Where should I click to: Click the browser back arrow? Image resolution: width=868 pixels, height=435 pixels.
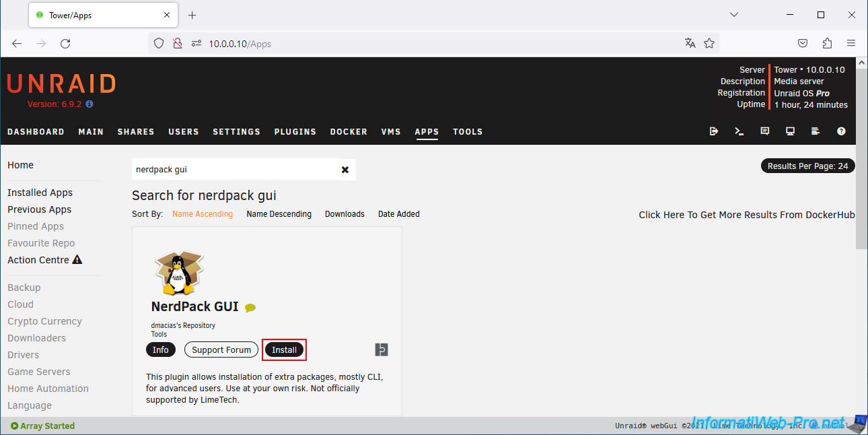(x=17, y=43)
